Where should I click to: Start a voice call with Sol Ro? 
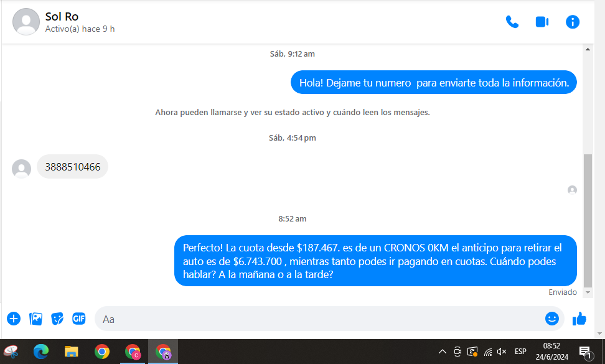tap(512, 22)
